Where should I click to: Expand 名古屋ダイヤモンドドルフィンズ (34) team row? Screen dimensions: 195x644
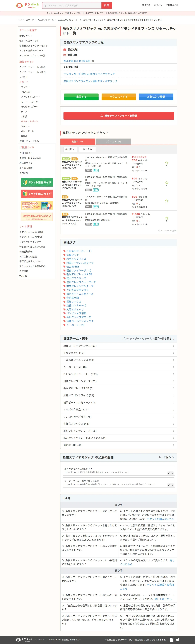(x=119, y=438)
